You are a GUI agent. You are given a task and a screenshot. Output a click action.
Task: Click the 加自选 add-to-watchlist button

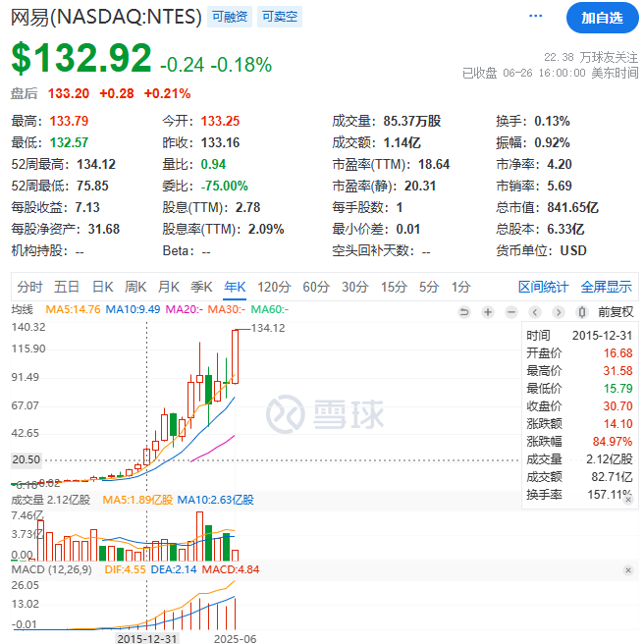pos(602,18)
